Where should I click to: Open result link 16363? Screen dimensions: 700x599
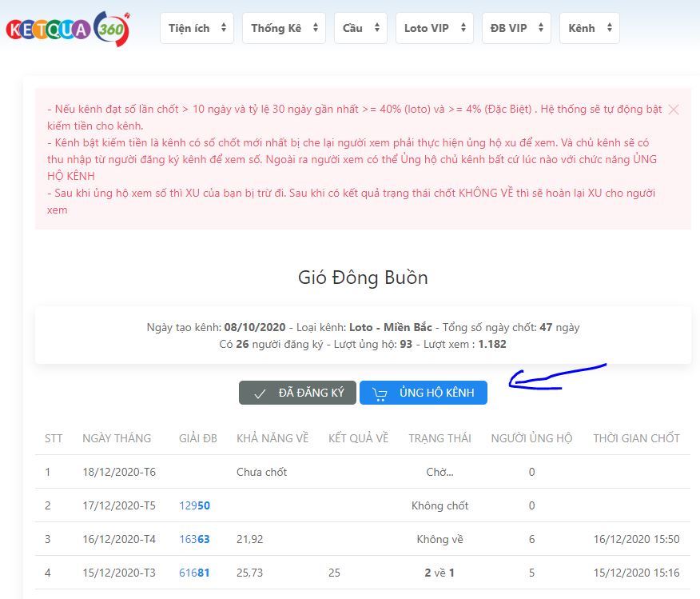(x=194, y=539)
